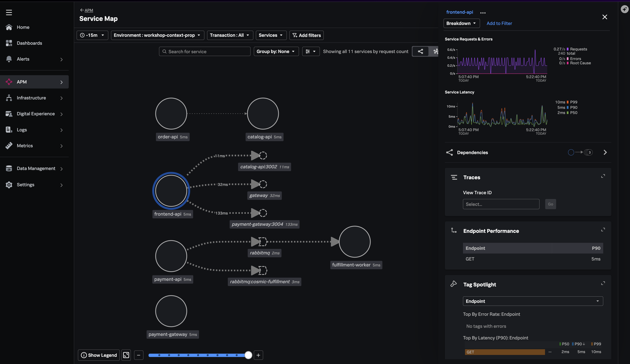Select the fulfillment-worker service node
Image resolution: width=630 pixels, height=364 pixels.
(355, 242)
